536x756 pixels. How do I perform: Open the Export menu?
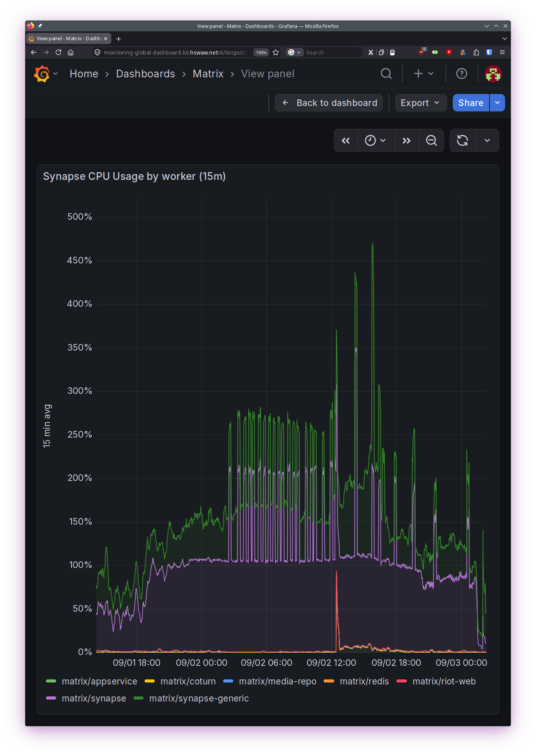(x=421, y=103)
